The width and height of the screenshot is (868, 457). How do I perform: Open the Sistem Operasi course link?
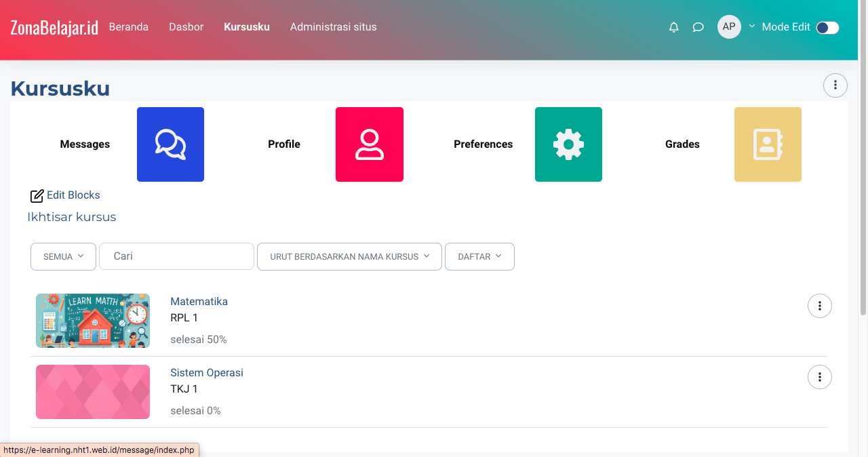pyautogui.click(x=206, y=372)
